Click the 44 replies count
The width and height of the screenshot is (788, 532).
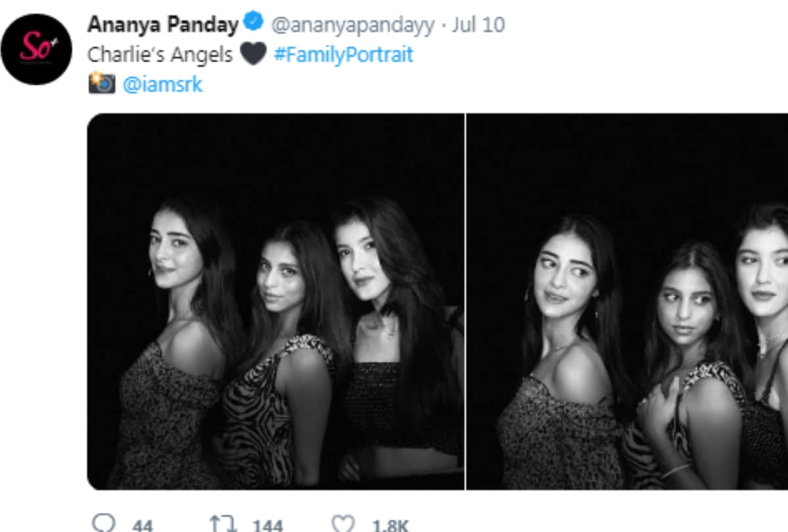[x=144, y=525]
